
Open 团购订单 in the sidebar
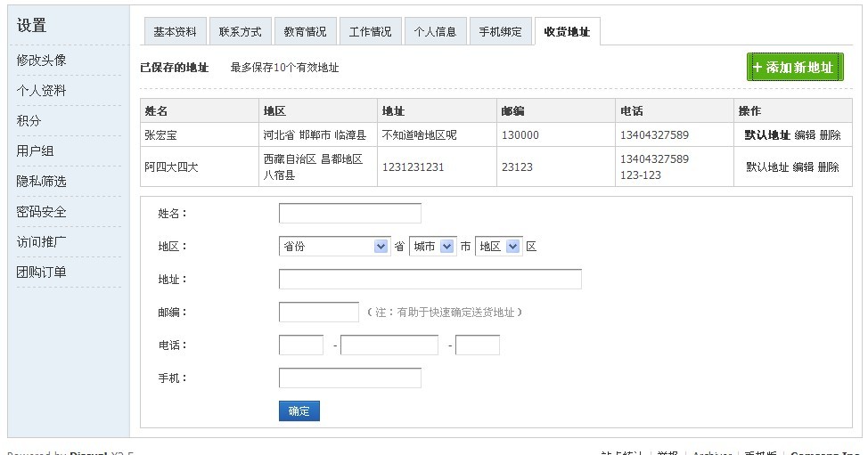42,272
